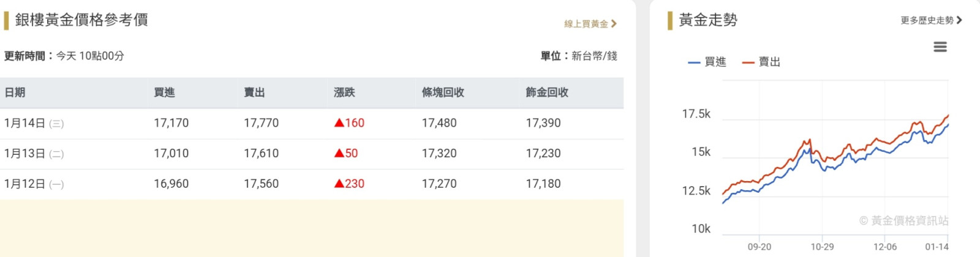The image size is (980, 257).
Task: Click the red up arrow beside 160
Action: (x=339, y=123)
